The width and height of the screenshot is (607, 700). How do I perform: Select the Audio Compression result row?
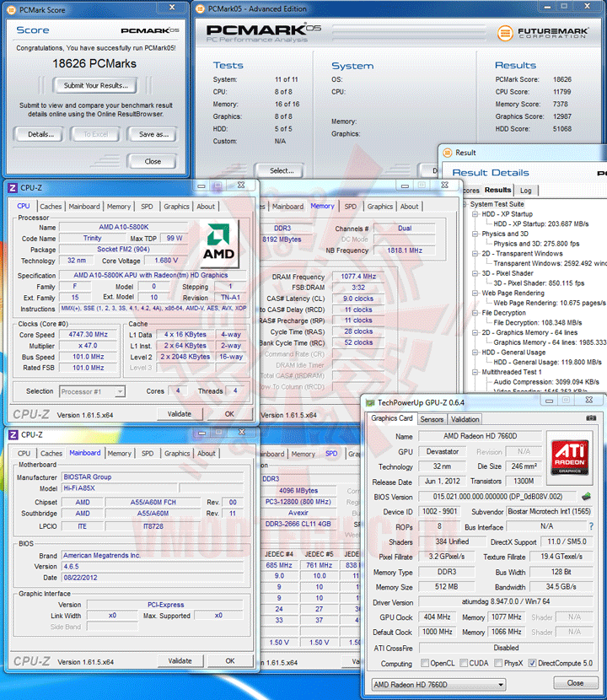coord(546,382)
